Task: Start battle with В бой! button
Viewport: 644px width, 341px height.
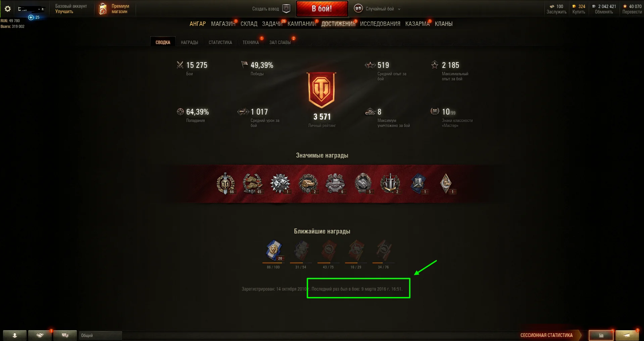Action: 322,9
